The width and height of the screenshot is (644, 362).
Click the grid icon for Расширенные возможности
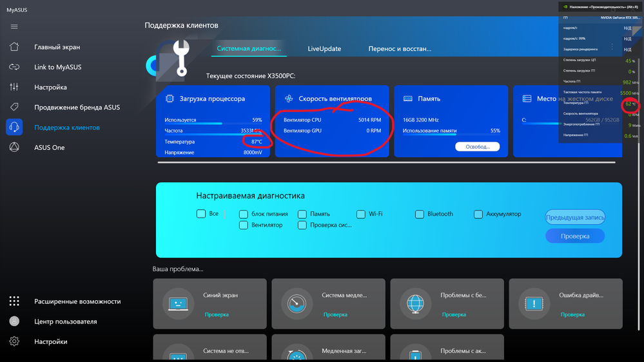14,301
